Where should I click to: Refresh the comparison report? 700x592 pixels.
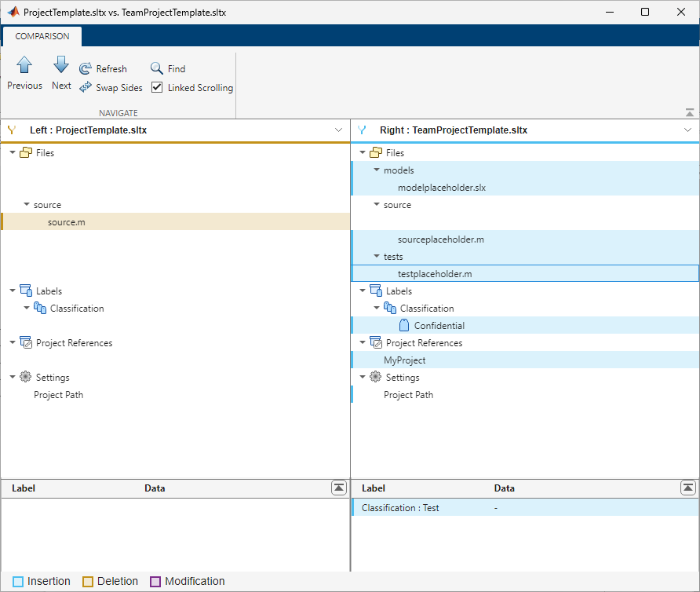click(103, 68)
